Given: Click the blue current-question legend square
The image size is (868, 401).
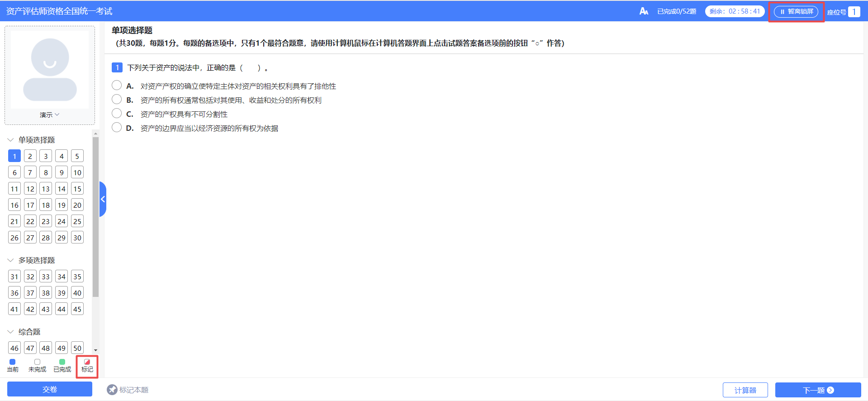Looking at the screenshot, I should click(x=13, y=362).
